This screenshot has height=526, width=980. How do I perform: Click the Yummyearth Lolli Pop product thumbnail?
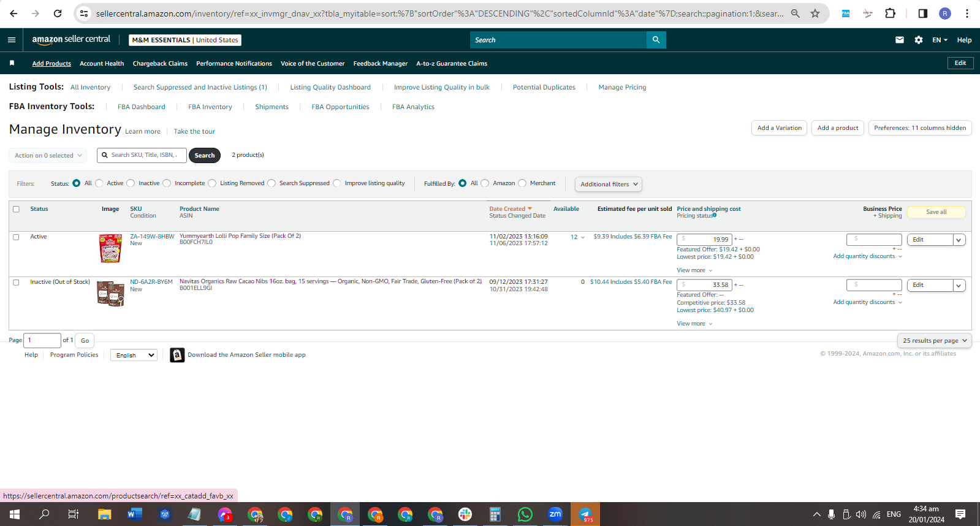tap(110, 248)
